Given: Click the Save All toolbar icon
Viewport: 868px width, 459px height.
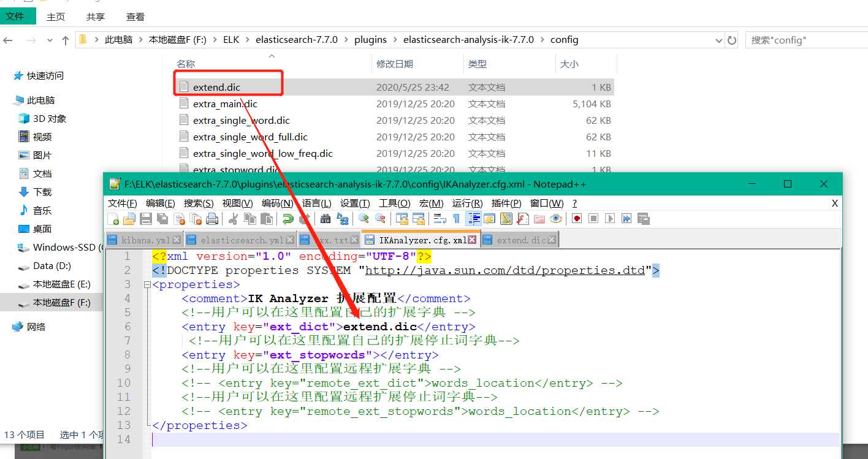Looking at the screenshot, I should [162, 219].
